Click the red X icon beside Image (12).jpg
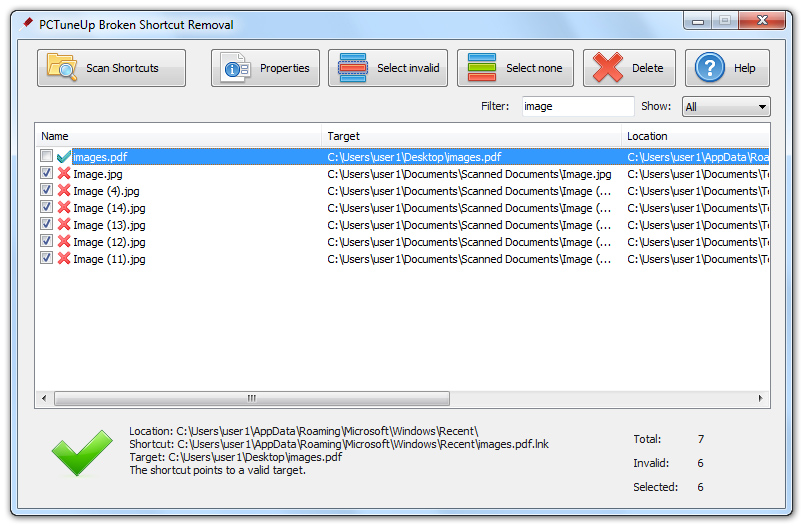Screen dimensions: 803x526 pos(64,241)
